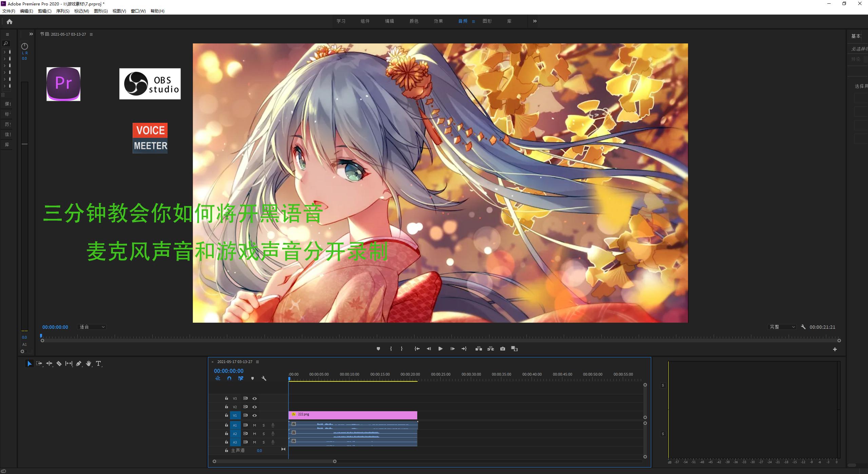
Task: Click the Export Frame camera icon
Action: 502,348
